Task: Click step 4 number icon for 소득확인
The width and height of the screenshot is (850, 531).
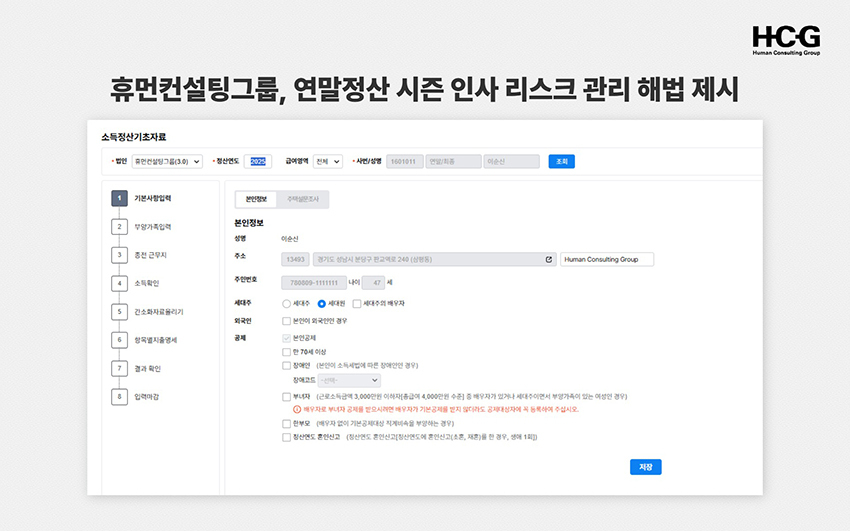Action: [x=119, y=283]
